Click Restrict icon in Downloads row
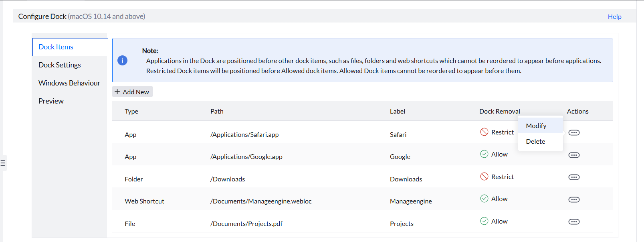The image size is (644, 242). pos(484,177)
